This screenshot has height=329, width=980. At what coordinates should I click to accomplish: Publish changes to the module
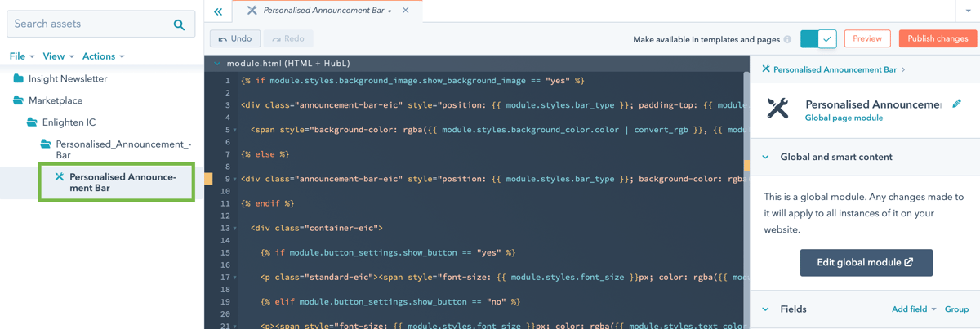(x=938, y=38)
